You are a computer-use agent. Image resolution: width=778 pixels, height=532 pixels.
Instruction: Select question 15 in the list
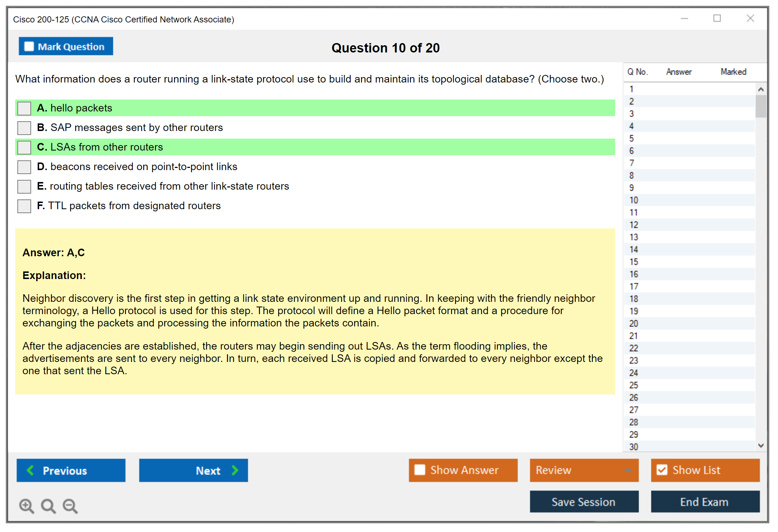coord(634,262)
